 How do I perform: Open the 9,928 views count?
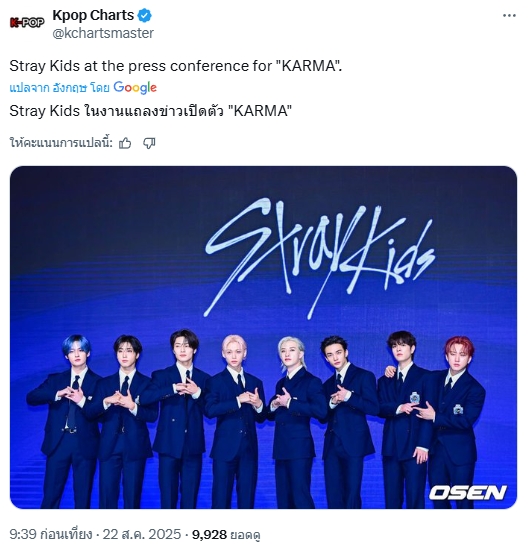tap(226, 535)
